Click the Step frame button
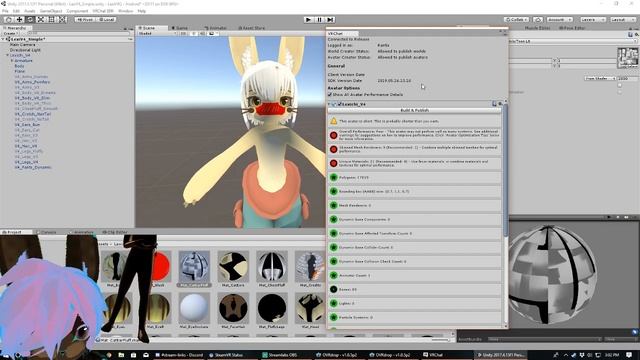This screenshot has width=640, height=360. coord(330,20)
